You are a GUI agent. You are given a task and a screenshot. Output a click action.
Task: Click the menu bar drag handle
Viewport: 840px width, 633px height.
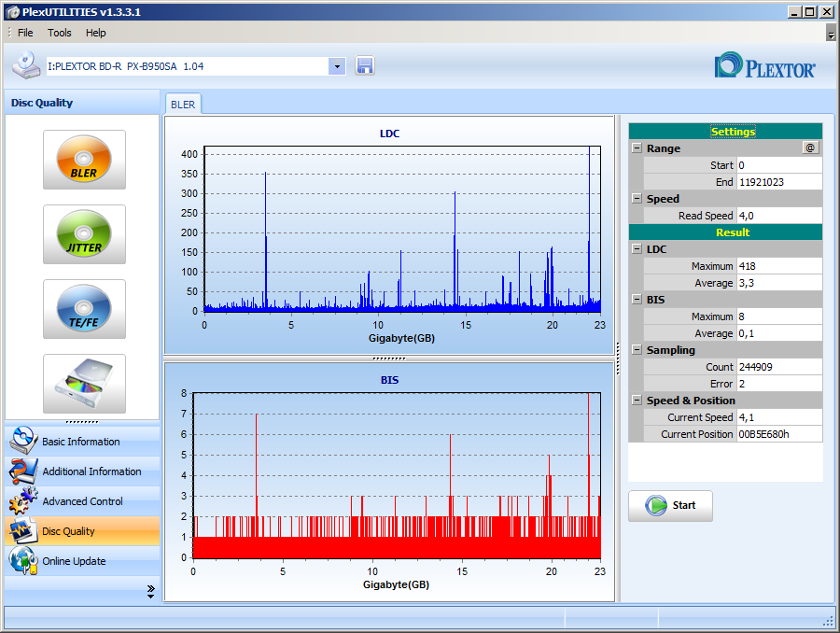[9, 33]
